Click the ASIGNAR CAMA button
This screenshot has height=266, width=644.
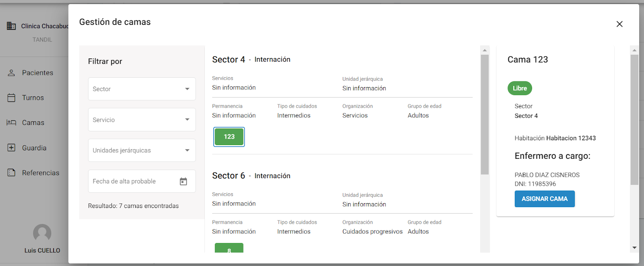coord(545,199)
